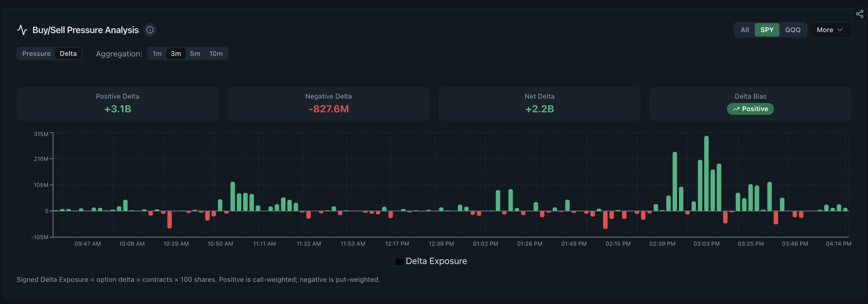Screen dimensions: 868x304
Task: Set aggregation to 5m
Action: (195, 54)
